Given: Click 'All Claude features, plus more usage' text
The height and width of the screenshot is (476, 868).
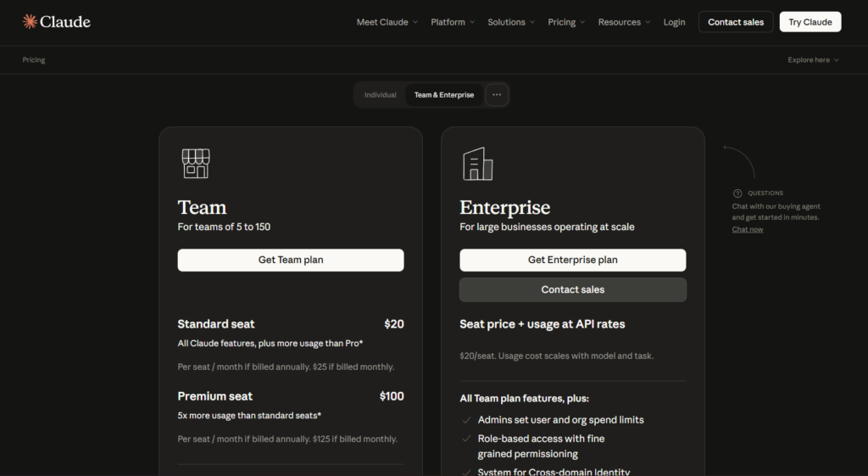Looking at the screenshot, I should coord(270,344).
